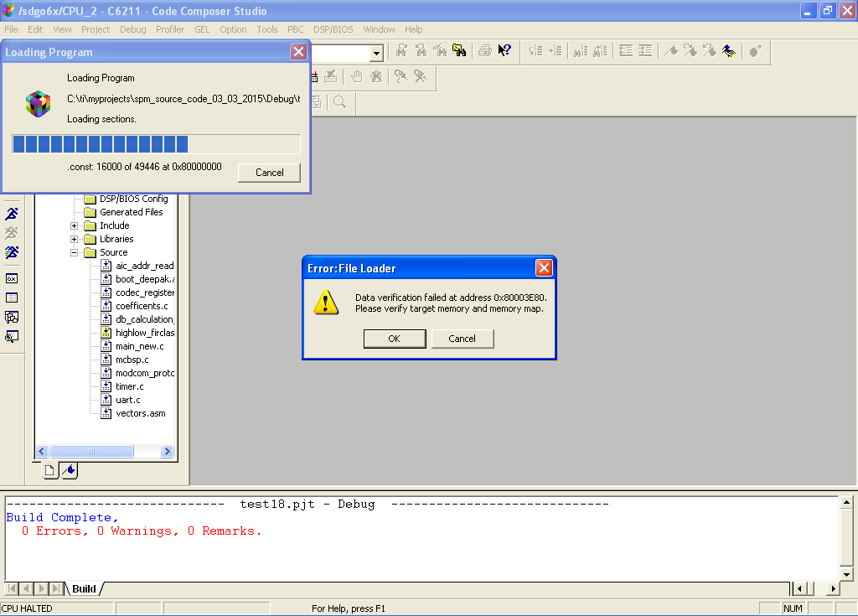This screenshot has height=616, width=858.
Task: Click the magnifier Quick Watch icon
Action: pos(340,102)
